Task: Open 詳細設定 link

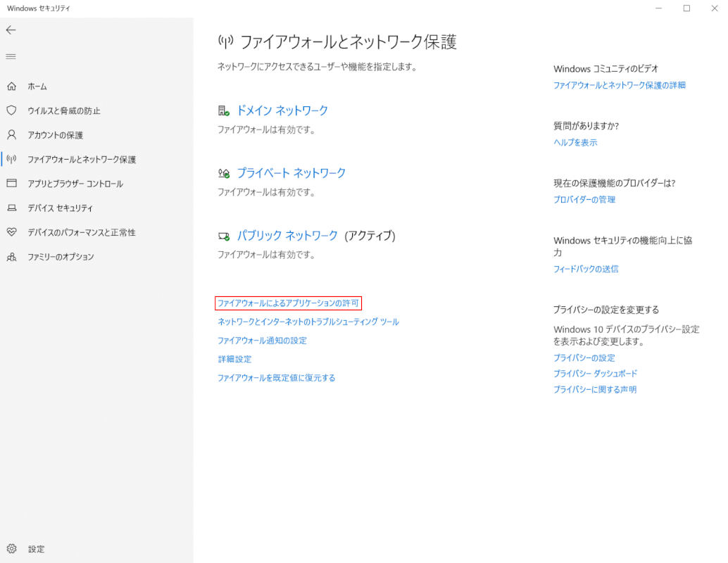Action: click(x=235, y=358)
